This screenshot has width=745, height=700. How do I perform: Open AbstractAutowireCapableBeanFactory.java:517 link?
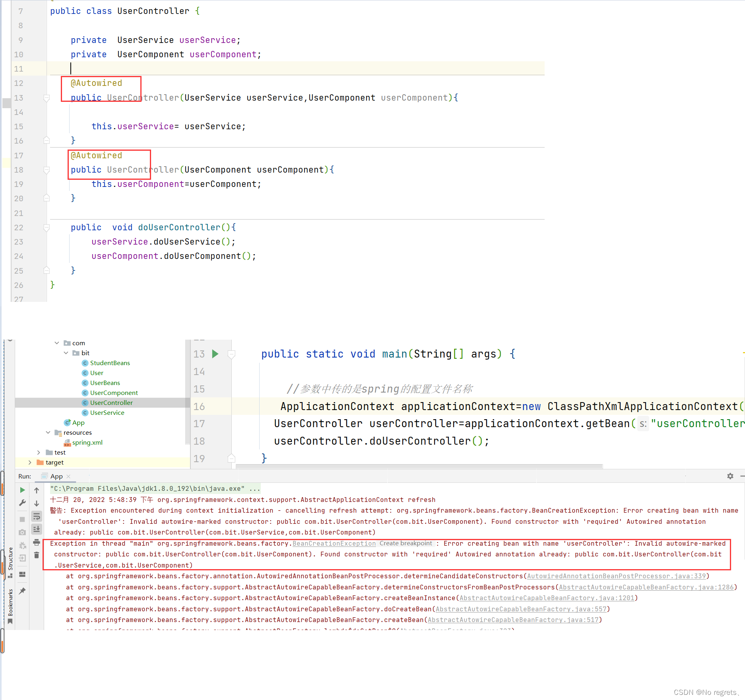pos(513,620)
